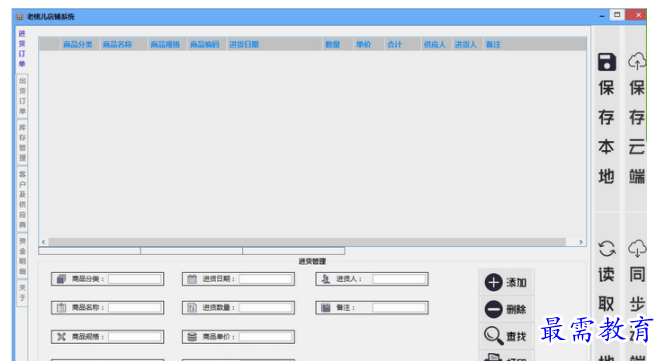The width and height of the screenshot is (662, 361).
Task: Click the 进货日期 column header
Action: pos(274,44)
